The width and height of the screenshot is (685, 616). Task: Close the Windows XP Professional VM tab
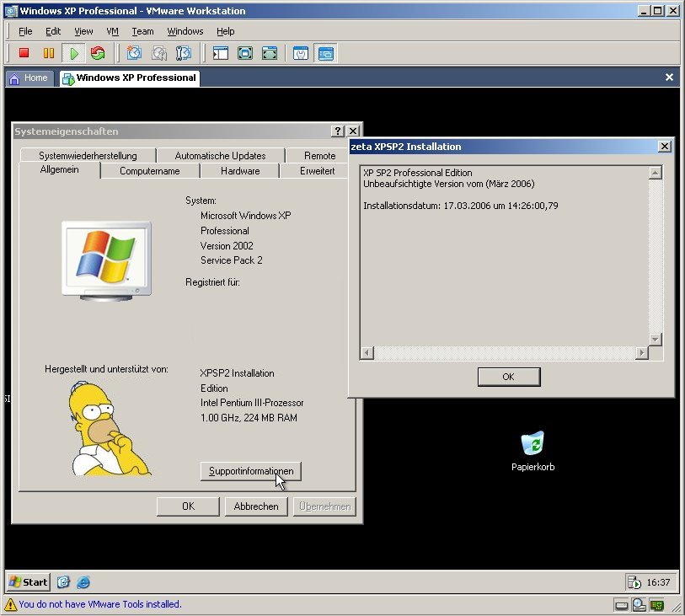point(669,78)
